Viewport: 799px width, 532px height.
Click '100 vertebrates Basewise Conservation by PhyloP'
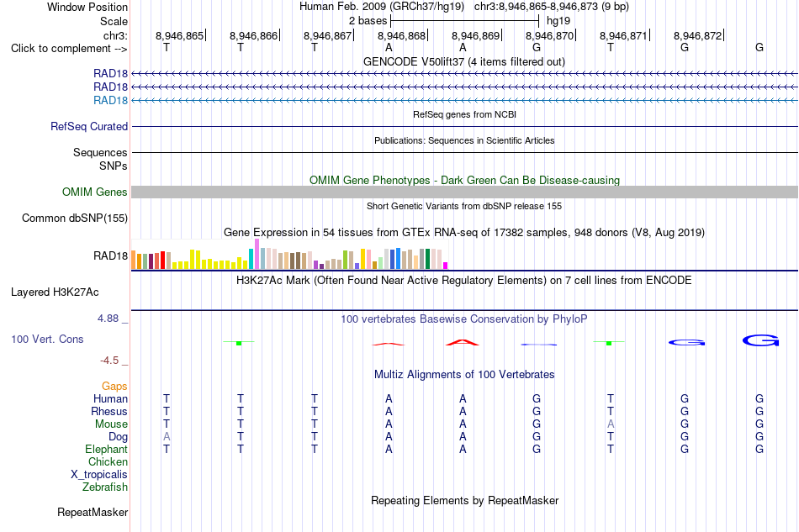464,319
